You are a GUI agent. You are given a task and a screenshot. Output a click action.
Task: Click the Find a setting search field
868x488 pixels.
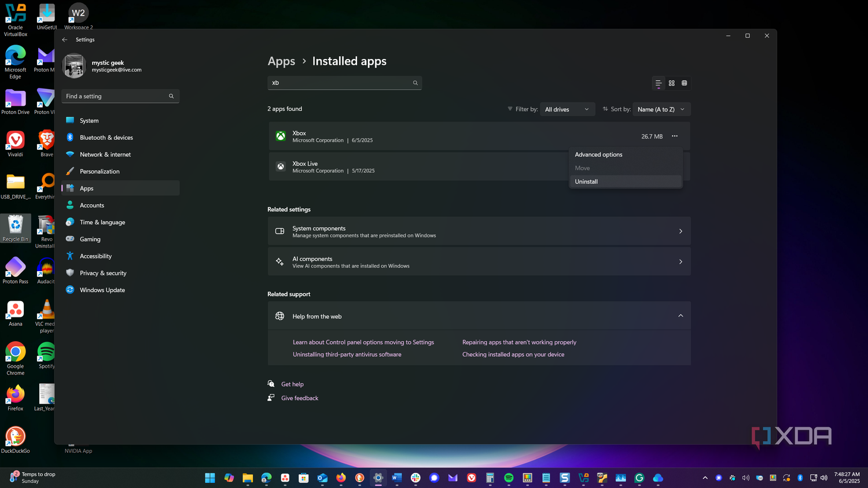coord(120,96)
